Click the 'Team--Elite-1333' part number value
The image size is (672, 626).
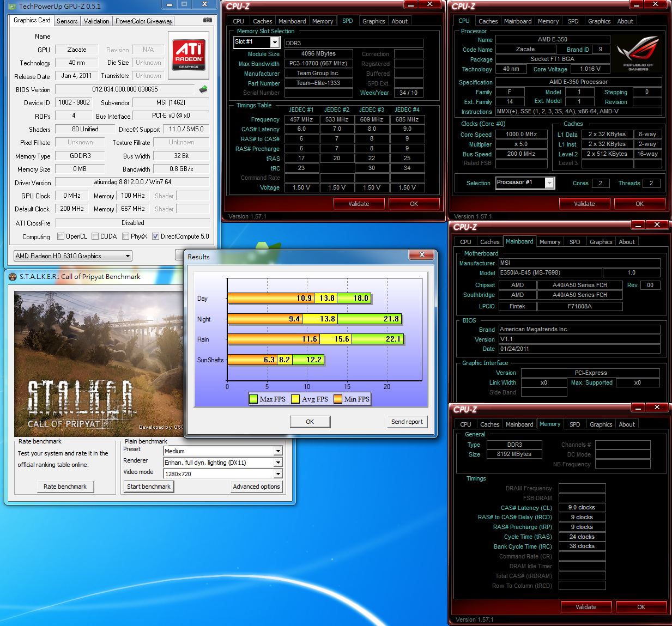(318, 83)
